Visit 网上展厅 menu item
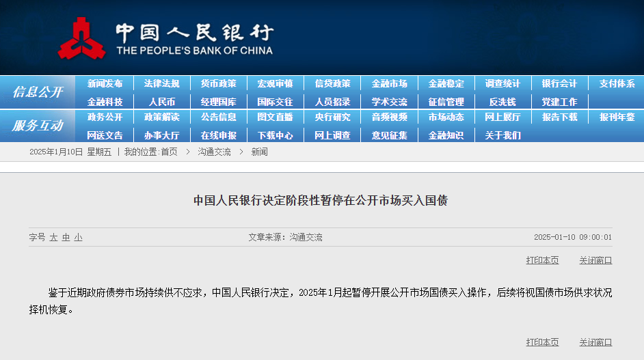The image size is (644, 360). tap(502, 117)
